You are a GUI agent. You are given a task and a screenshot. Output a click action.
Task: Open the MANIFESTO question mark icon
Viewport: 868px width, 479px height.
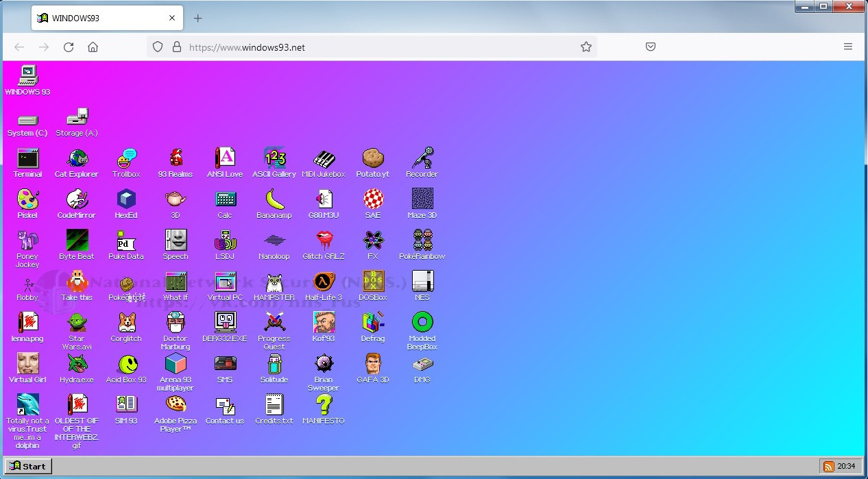pyautogui.click(x=324, y=405)
